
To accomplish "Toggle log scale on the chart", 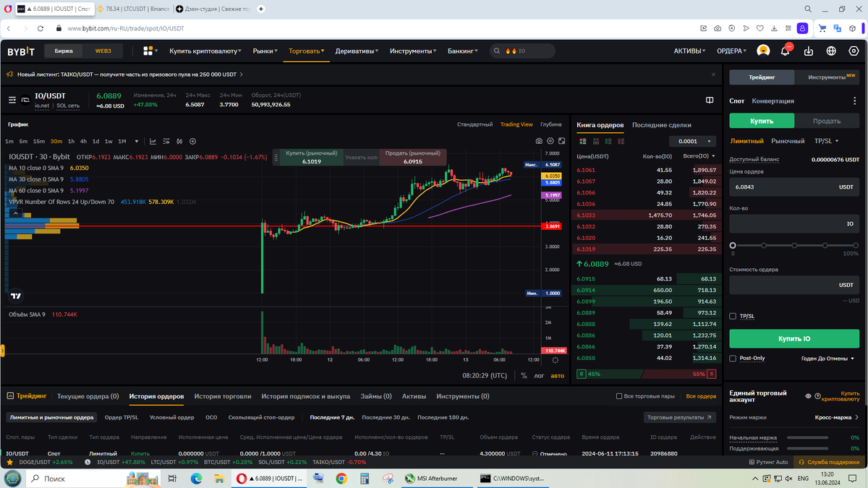I will pyautogui.click(x=539, y=375).
